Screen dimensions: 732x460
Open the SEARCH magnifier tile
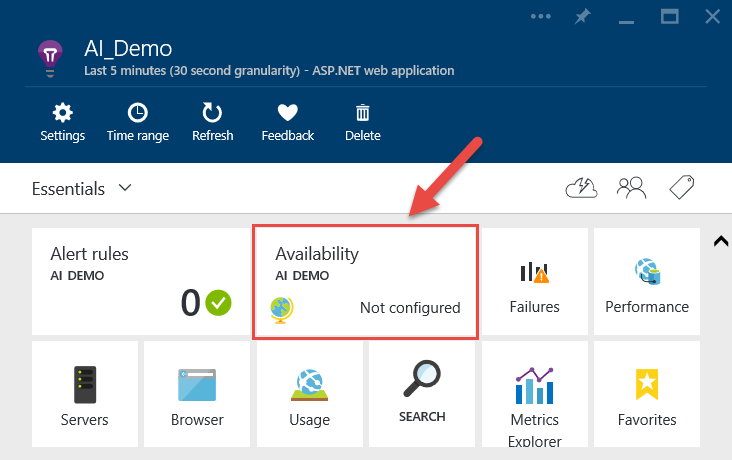click(x=422, y=394)
